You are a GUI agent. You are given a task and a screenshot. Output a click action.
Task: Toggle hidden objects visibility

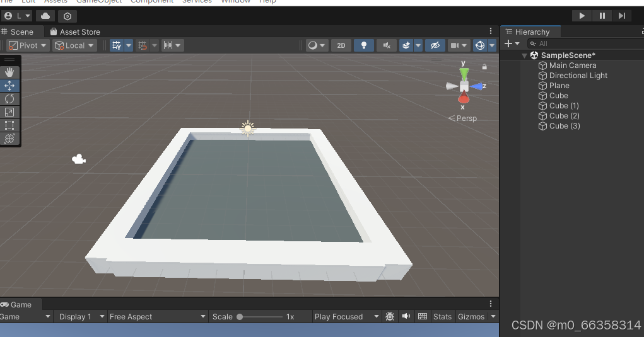pos(435,45)
